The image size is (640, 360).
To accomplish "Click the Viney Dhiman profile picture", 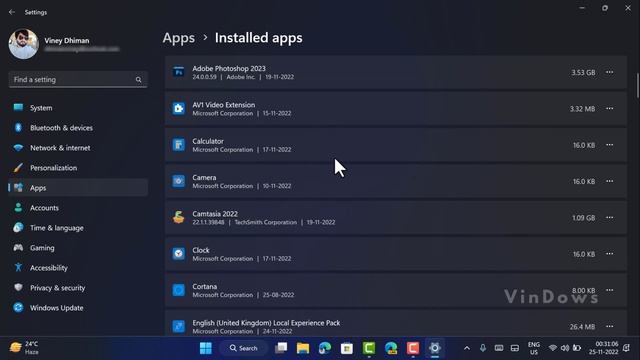I will click(24, 44).
